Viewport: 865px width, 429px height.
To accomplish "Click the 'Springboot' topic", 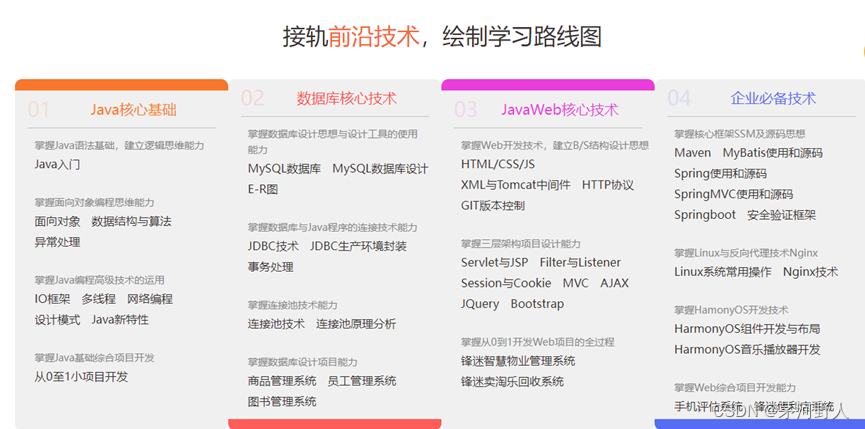I will click(x=705, y=215).
